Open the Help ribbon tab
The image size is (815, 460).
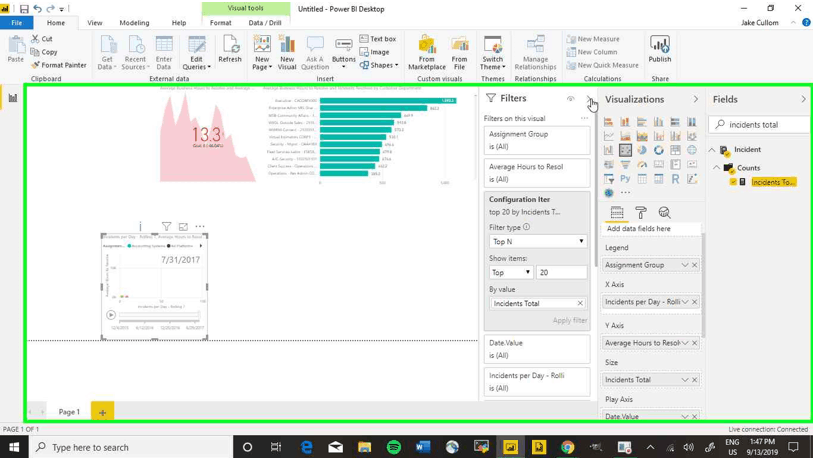[x=179, y=23]
